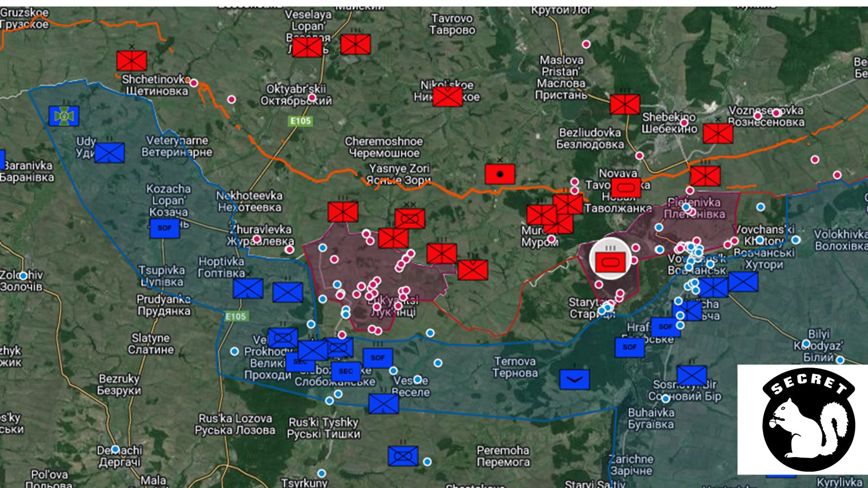Click the E105 road sign near Prudyanka
This screenshot has height=488, width=868.
[236, 316]
